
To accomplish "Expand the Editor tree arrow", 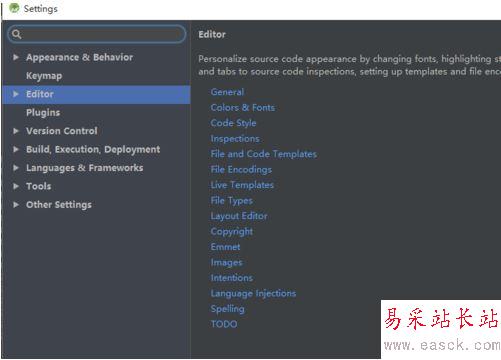I will pyautogui.click(x=16, y=94).
